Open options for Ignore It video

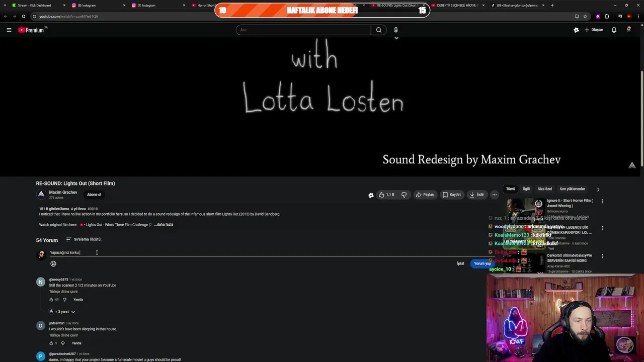pyautogui.click(x=602, y=201)
